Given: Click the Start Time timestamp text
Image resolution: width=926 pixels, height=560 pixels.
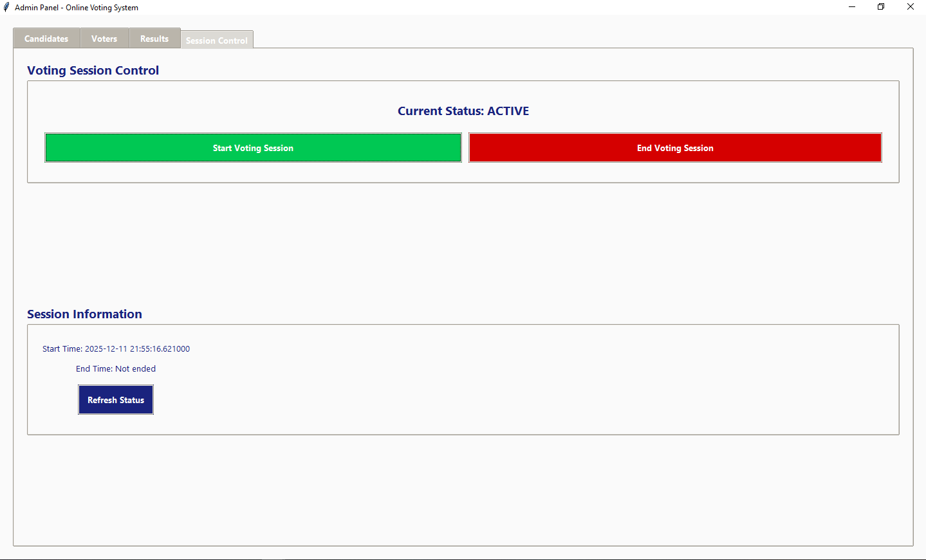Looking at the screenshot, I should (x=116, y=348).
